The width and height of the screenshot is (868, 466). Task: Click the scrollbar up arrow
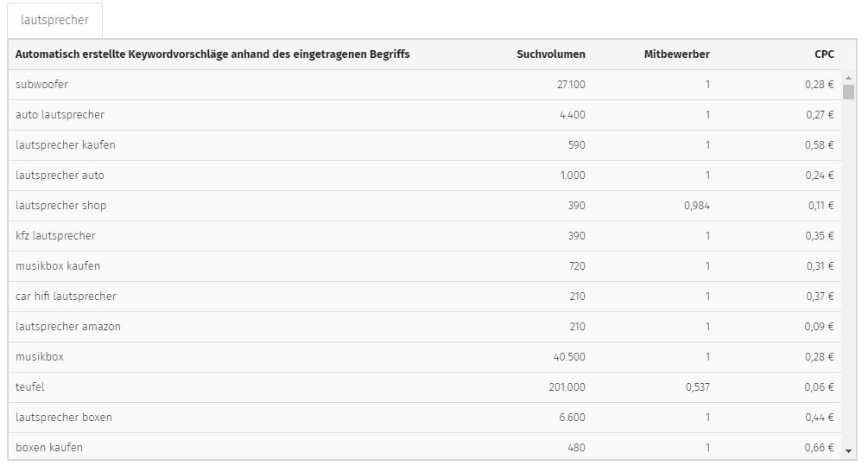pyautogui.click(x=848, y=78)
